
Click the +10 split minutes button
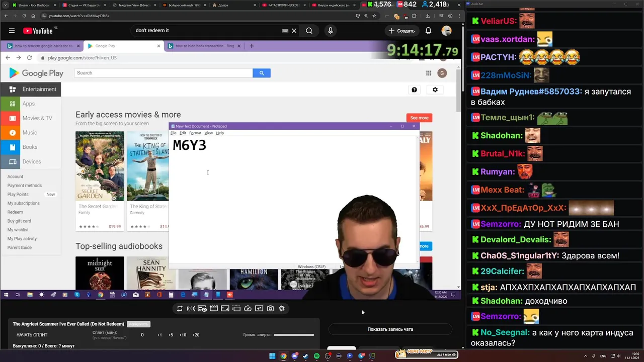pyautogui.click(x=183, y=335)
